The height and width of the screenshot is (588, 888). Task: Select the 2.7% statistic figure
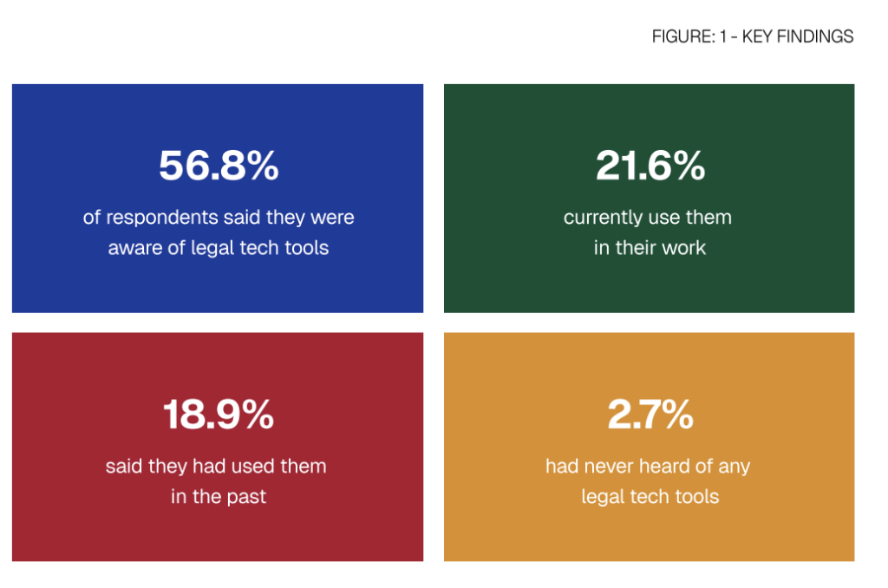(650, 415)
